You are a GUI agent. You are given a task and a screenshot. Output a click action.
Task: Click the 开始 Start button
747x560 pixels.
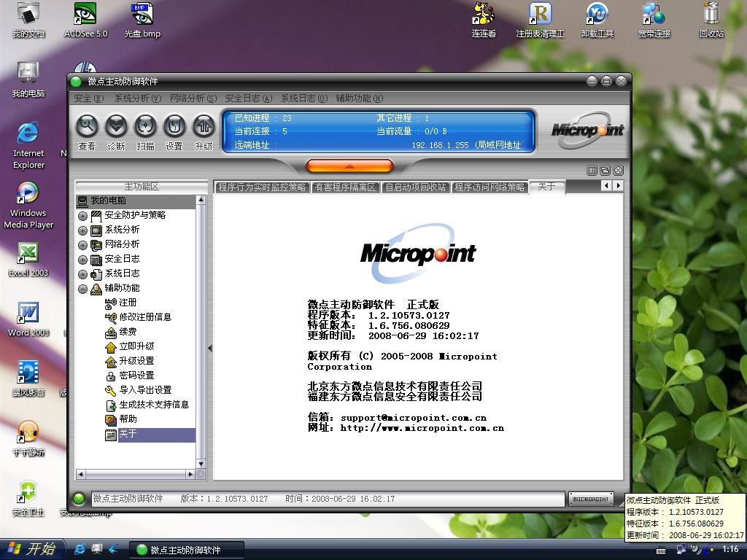[x=31, y=549]
